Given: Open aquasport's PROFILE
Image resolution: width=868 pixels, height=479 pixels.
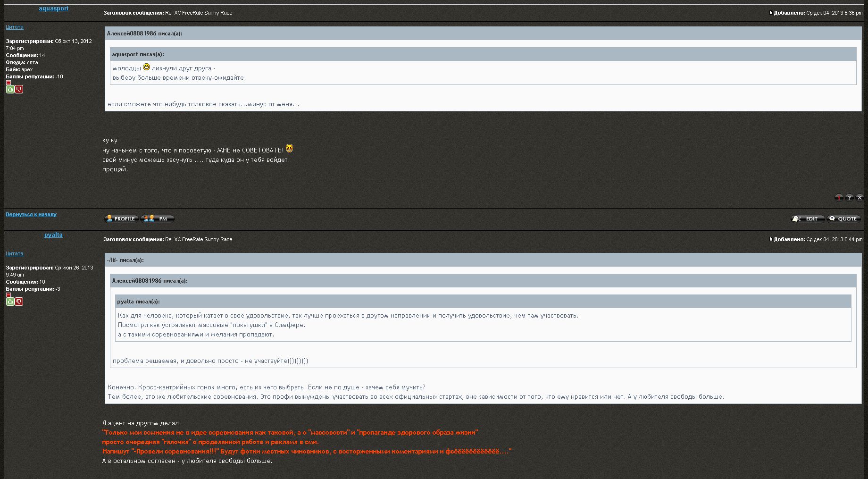Looking at the screenshot, I should tap(121, 218).
